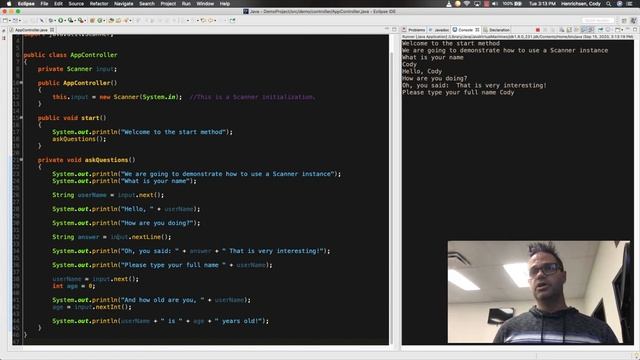Open Spotlight search magnifier icon
This screenshot has height=360, width=640.
click(x=609, y=4)
